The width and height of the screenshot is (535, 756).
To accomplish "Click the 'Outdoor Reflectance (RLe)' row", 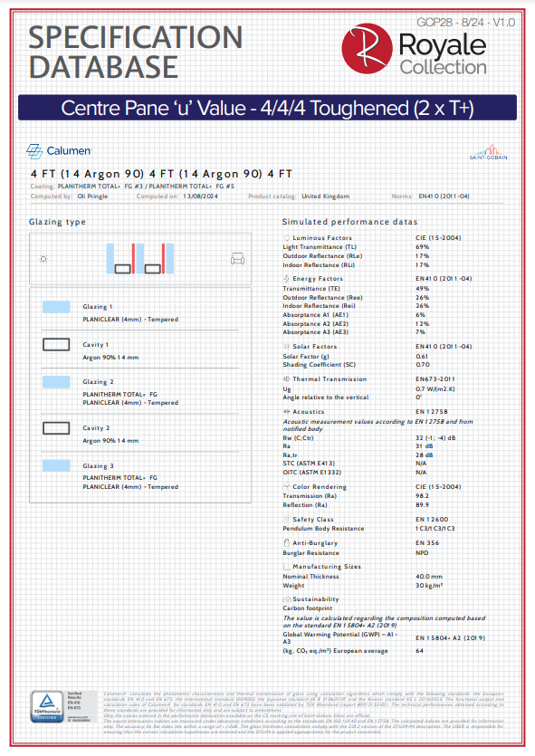I will pyautogui.click(x=356, y=256).
